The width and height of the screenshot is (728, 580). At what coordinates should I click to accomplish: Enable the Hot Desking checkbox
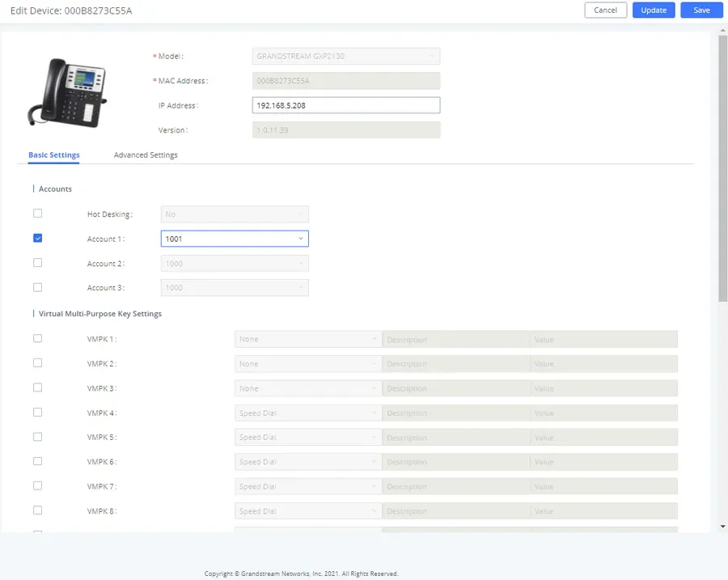[x=37, y=214]
